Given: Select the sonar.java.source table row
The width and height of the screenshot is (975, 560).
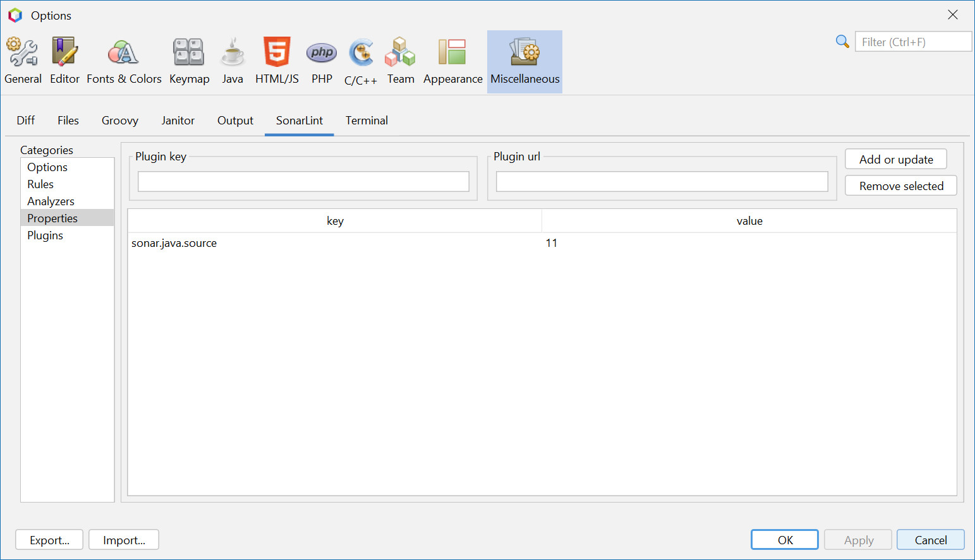Looking at the screenshot, I should [335, 243].
